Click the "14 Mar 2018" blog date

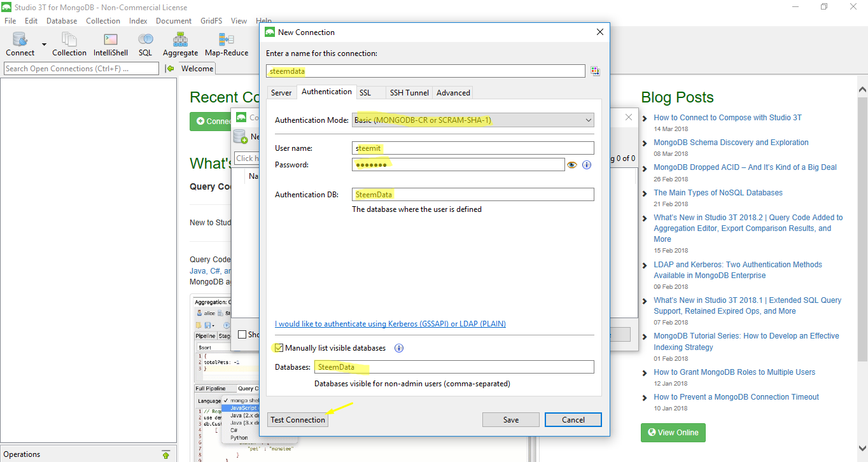pyautogui.click(x=671, y=129)
